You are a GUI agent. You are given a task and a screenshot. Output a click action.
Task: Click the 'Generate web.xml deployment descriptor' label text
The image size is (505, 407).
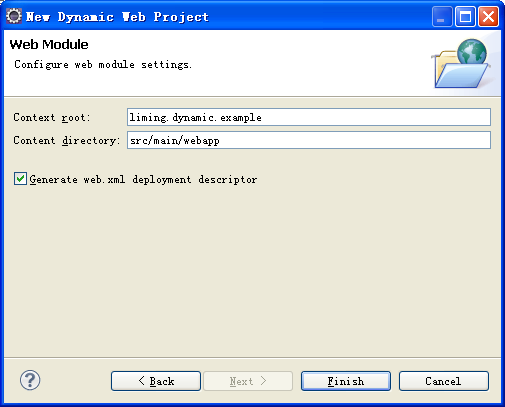[x=143, y=179]
